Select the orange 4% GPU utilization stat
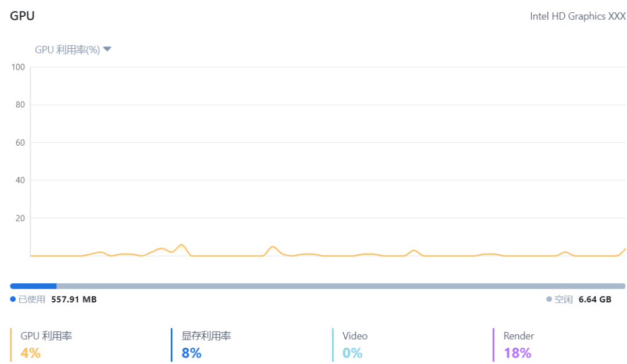The image size is (627, 364). 31,352
